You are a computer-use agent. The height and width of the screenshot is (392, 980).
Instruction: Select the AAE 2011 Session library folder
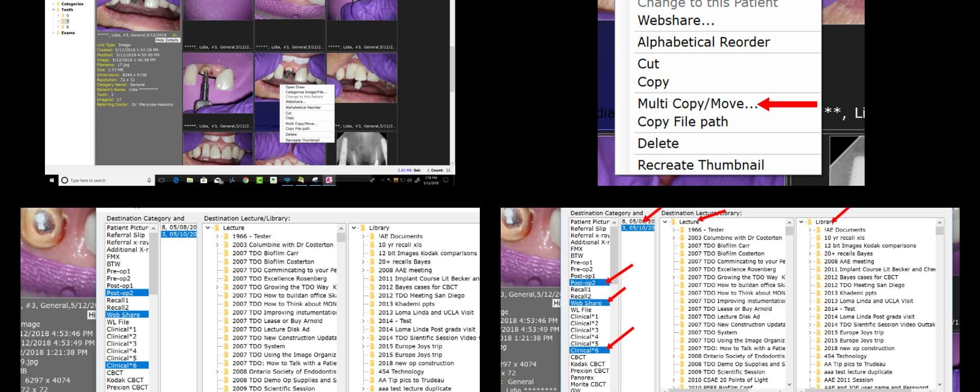pos(848,380)
